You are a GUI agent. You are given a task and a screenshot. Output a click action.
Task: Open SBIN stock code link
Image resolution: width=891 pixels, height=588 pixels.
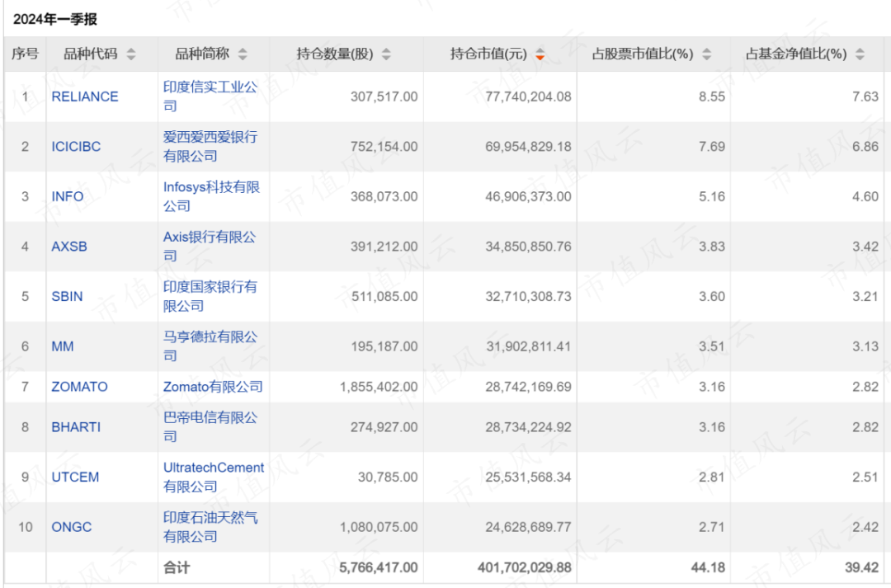(67, 297)
